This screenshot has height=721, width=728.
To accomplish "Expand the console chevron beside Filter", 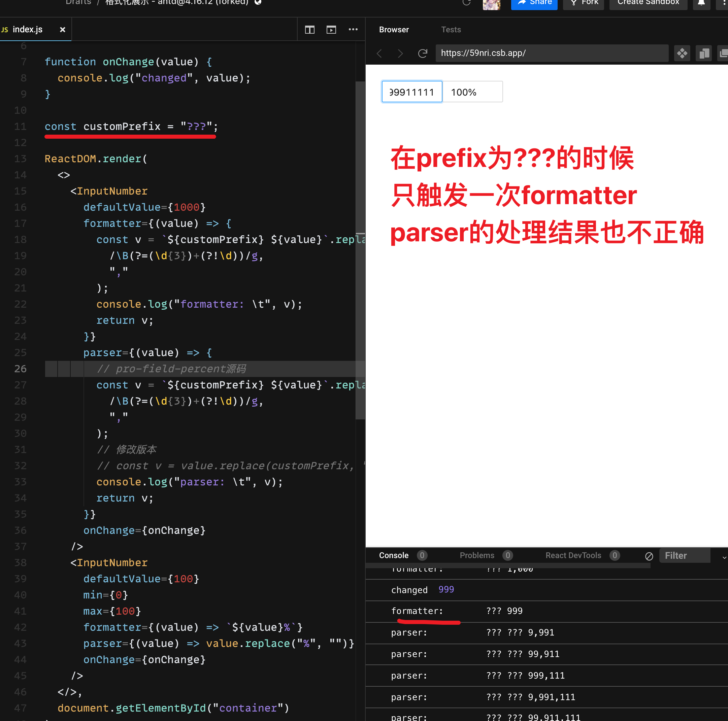I will 724,557.
